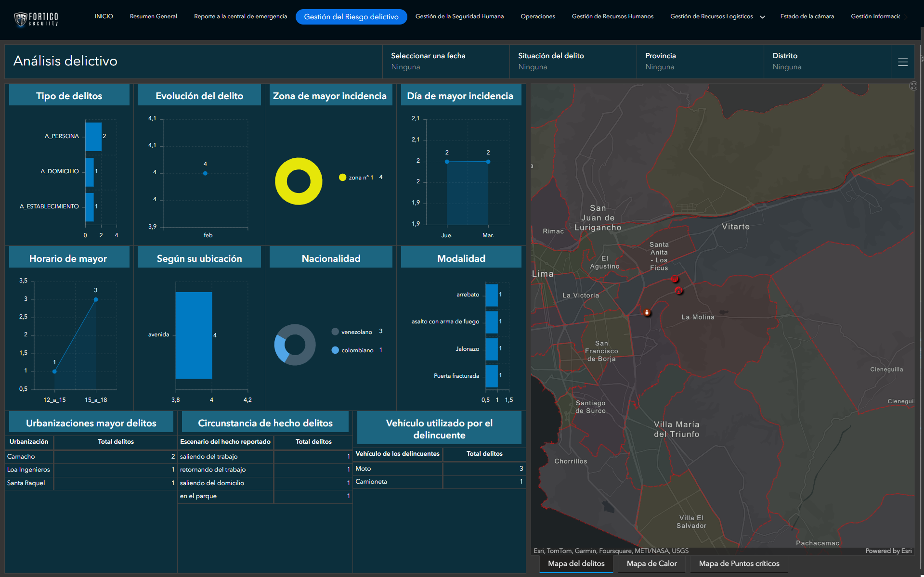
Task: Expand Gestión de Recursos Logísticos dropdown arrow
Action: 762,17
